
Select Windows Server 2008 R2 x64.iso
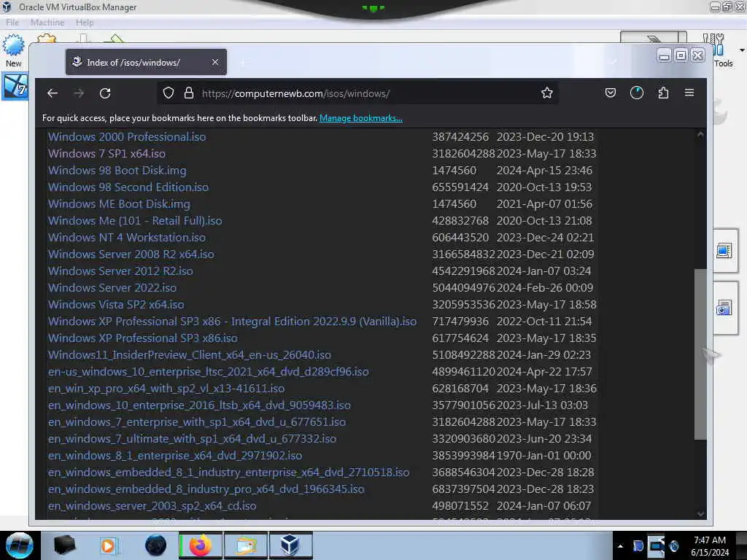tap(131, 254)
